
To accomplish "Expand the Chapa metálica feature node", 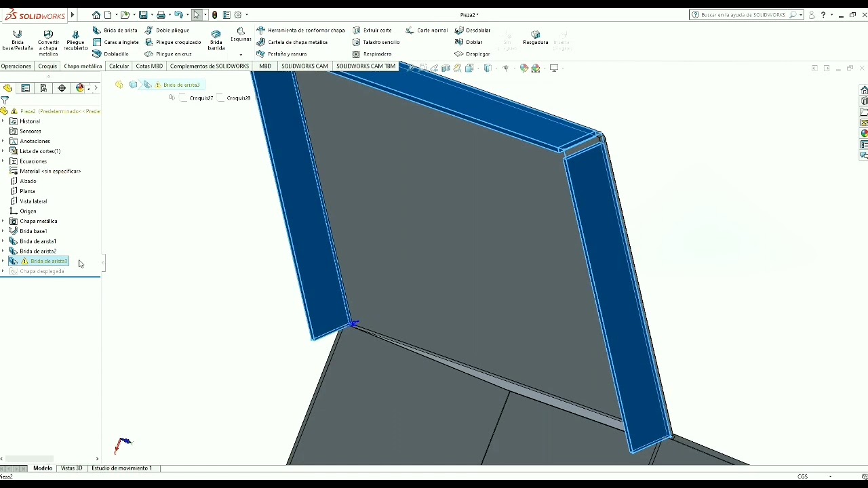I will click(x=3, y=221).
